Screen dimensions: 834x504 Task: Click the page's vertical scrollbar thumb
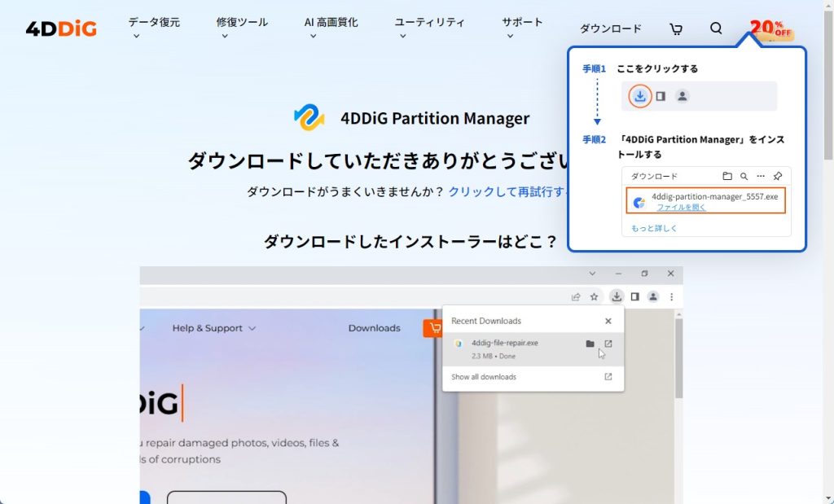(x=827, y=81)
